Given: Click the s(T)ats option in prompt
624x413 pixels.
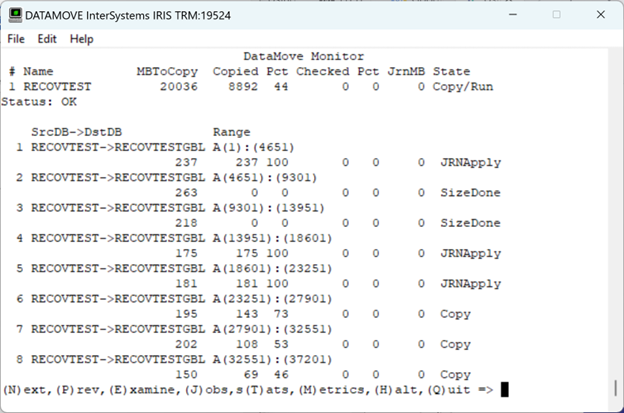Looking at the screenshot, I should pos(263,390).
